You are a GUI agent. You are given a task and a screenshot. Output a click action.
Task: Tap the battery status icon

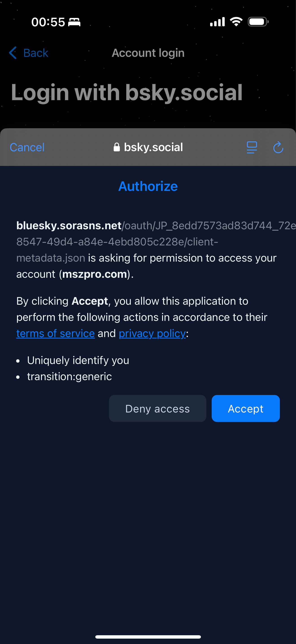tap(258, 22)
